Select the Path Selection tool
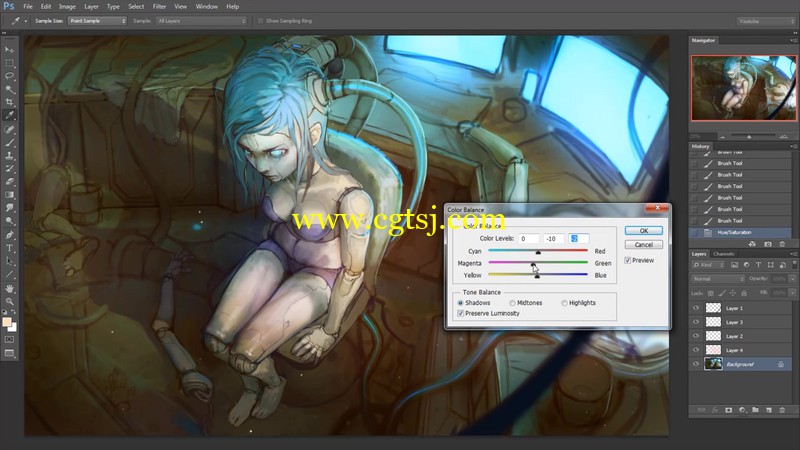The image size is (800, 450). [9, 261]
